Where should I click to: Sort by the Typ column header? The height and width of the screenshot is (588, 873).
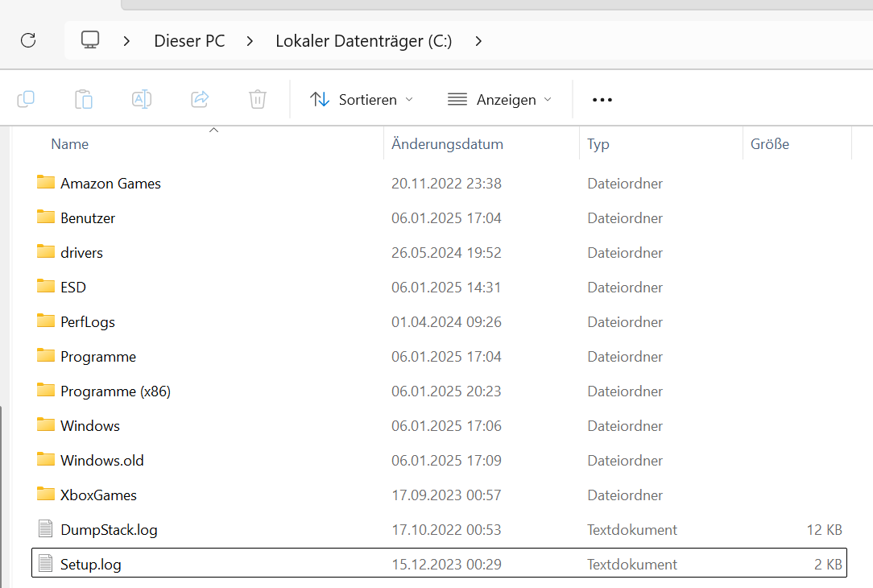click(x=598, y=144)
